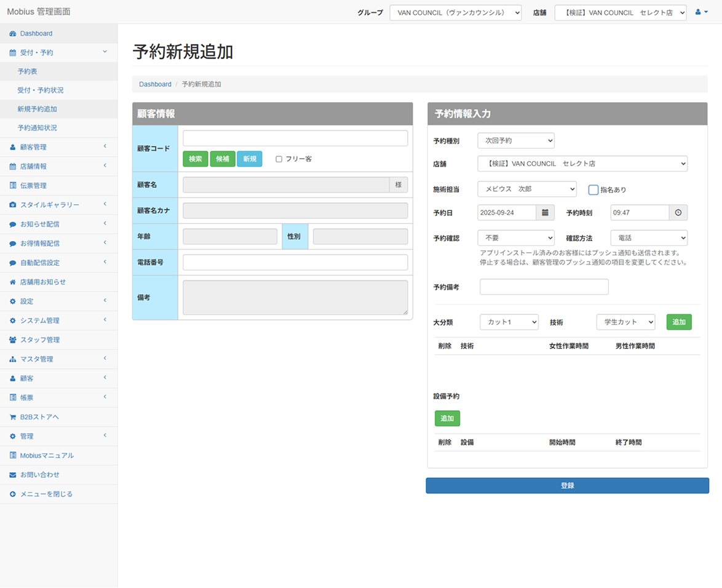722x588 pixels.
Task: Click the clock icon beside 予約時刻
Action: 678,213
